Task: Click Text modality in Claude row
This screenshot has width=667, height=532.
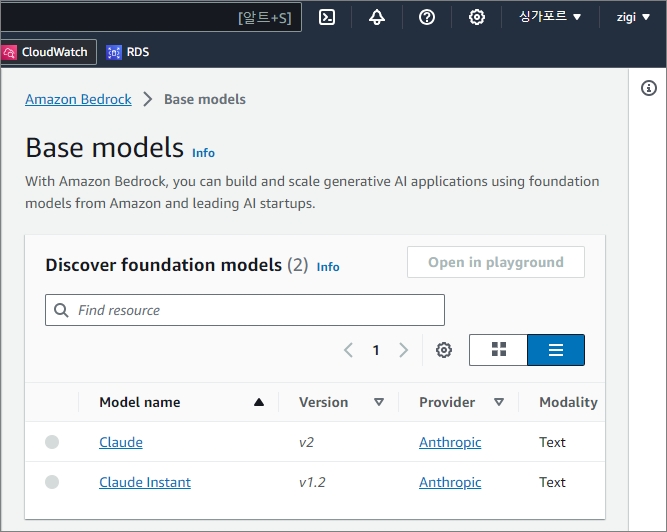Action: pyautogui.click(x=552, y=442)
